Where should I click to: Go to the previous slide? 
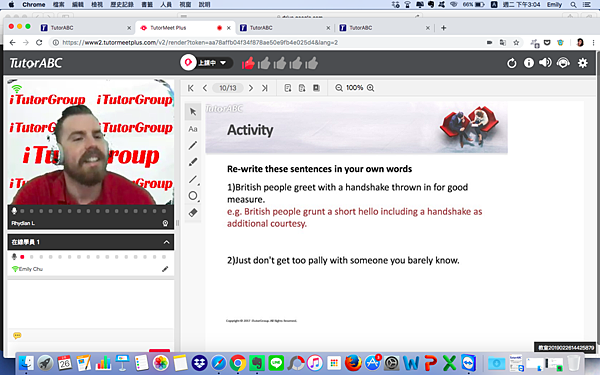(x=205, y=88)
